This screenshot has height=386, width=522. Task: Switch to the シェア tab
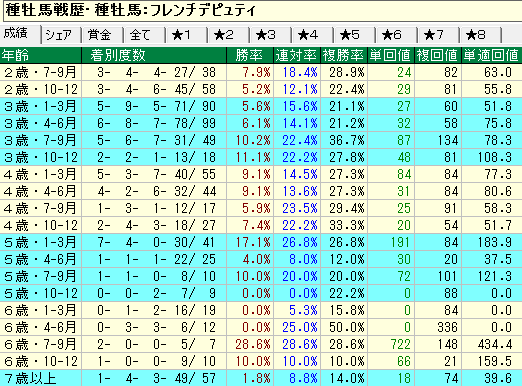click(61, 35)
